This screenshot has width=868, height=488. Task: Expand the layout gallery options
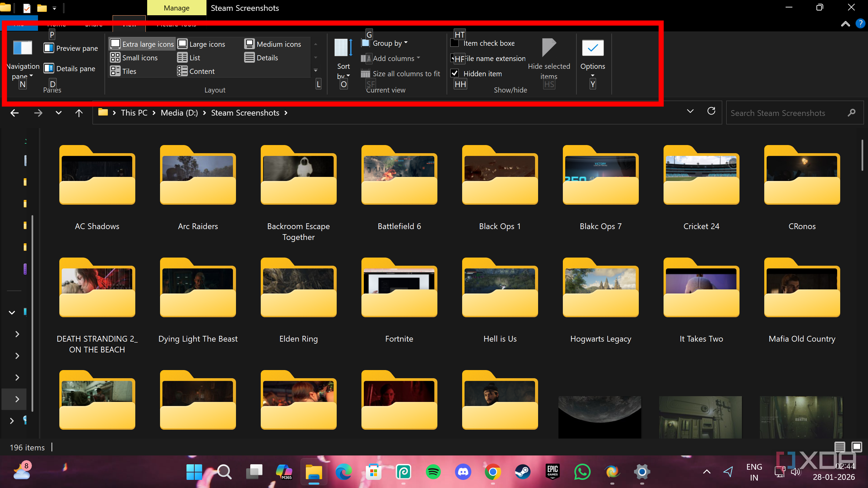[316, 70]
